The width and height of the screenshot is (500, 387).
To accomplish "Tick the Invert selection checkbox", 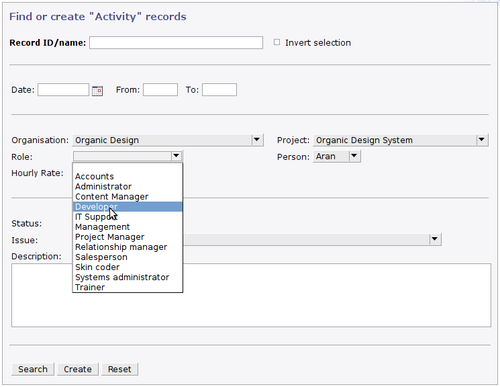I will [277, 42].
